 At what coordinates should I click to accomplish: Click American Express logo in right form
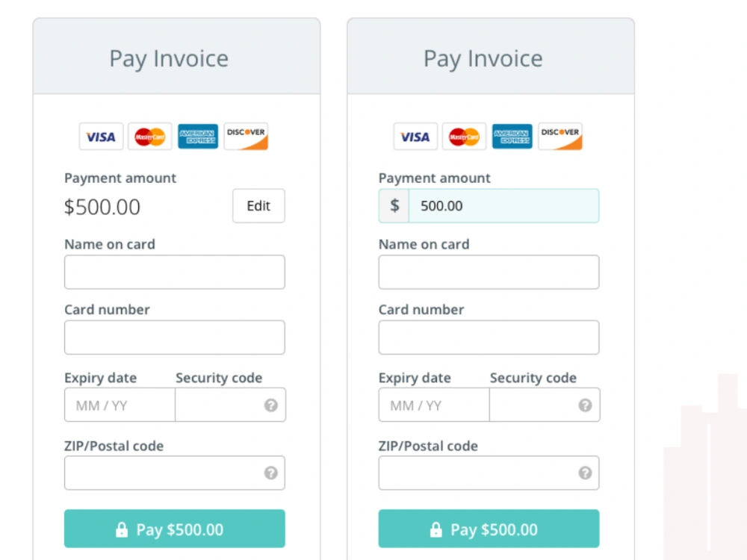512,137
